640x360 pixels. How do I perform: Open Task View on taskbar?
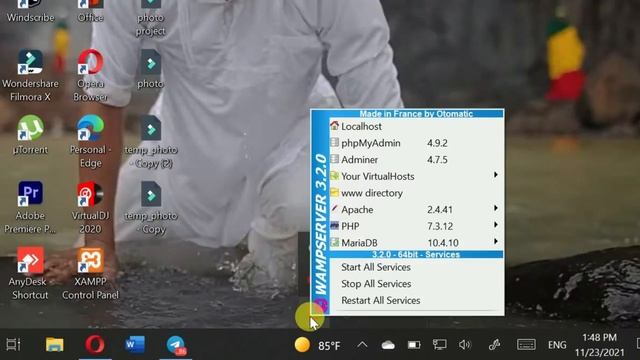point(13,345)
